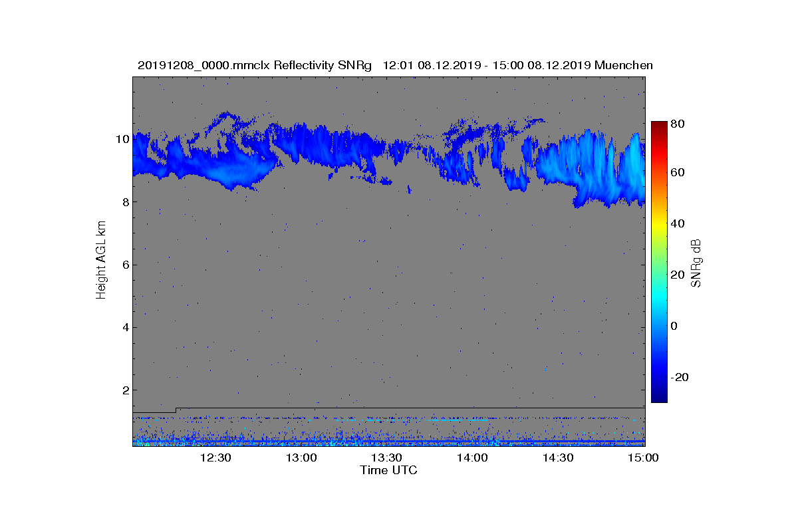Click the 13:30 time axis tick label
Image resolution: width=798 pixels, height=532 pixels.
386,458
